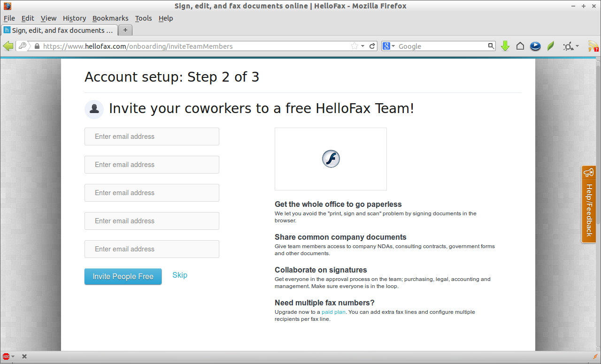Click the Adblock Plus icon in the status bar

click(x=6, y=356)
